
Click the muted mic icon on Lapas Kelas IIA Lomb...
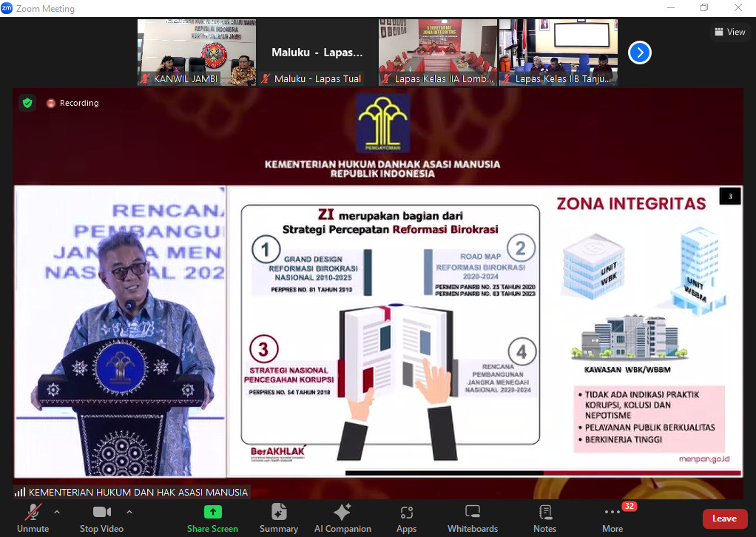pos(386,78)
